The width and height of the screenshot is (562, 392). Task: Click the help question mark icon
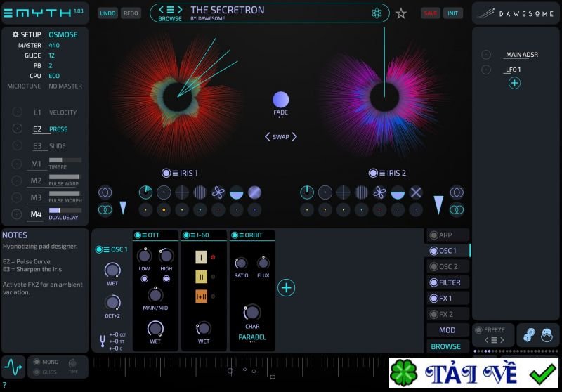click(x=4, y=385)
